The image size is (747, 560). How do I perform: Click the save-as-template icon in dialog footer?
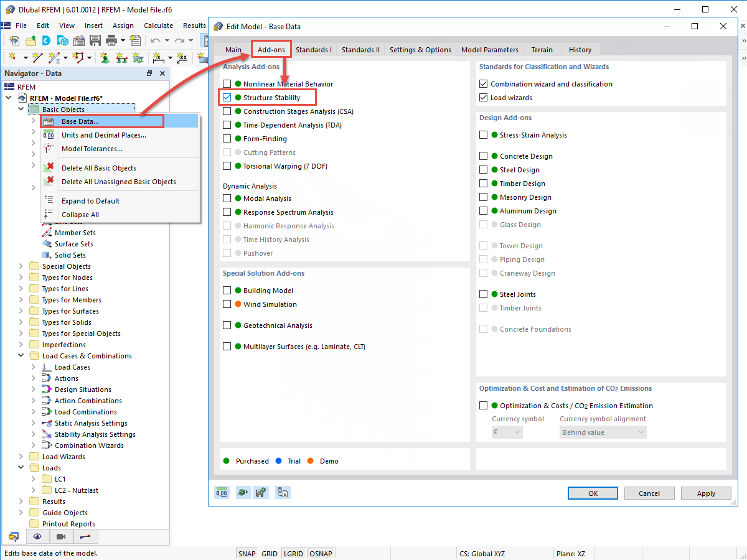tap(261, 492)
